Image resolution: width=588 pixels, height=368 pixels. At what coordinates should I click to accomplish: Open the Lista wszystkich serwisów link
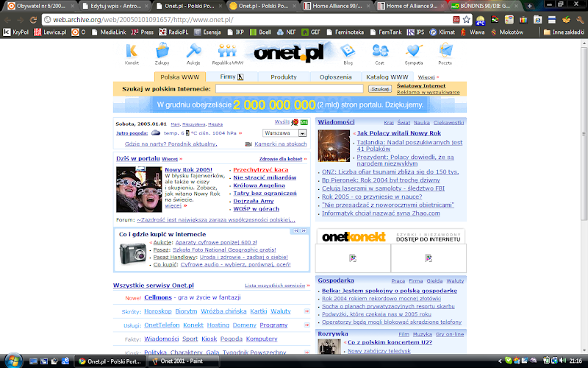click(275, 286)
